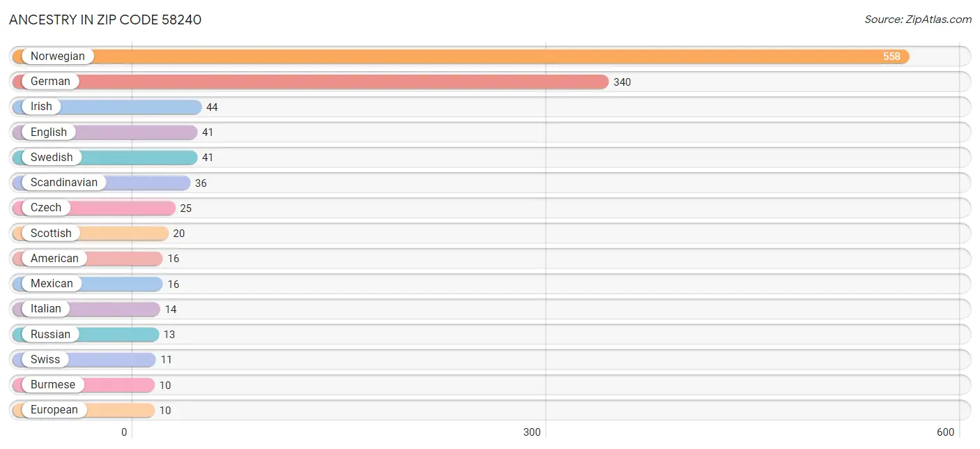This screenshot has height=449, width=980.
Task: Click the 13 value beside Russian bar
Action: pos(169,335)
